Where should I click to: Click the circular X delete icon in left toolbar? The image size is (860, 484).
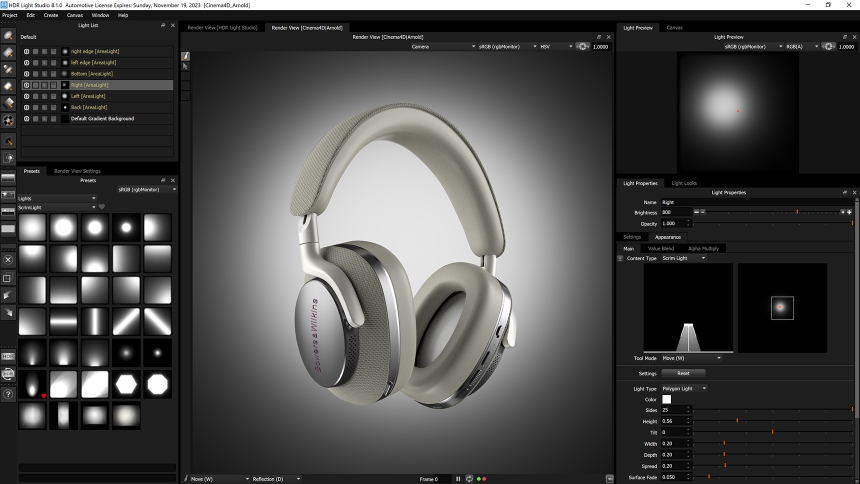(8, 260)
